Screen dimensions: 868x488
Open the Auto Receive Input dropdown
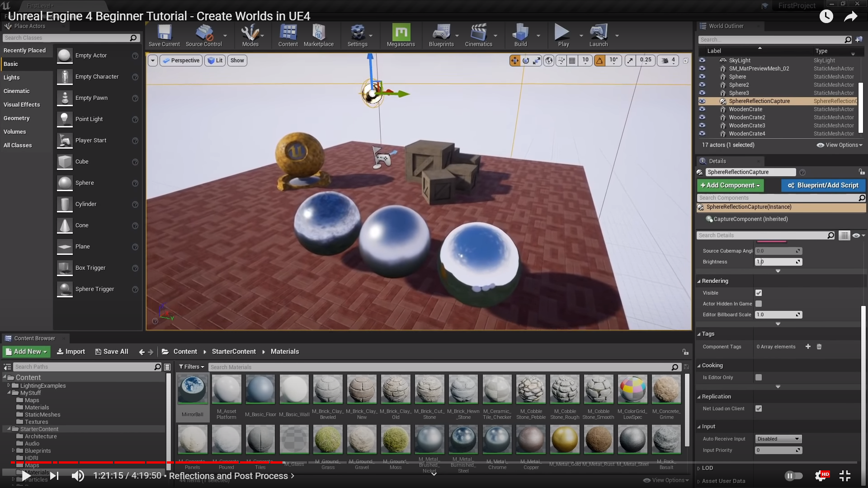pos(778,439)
